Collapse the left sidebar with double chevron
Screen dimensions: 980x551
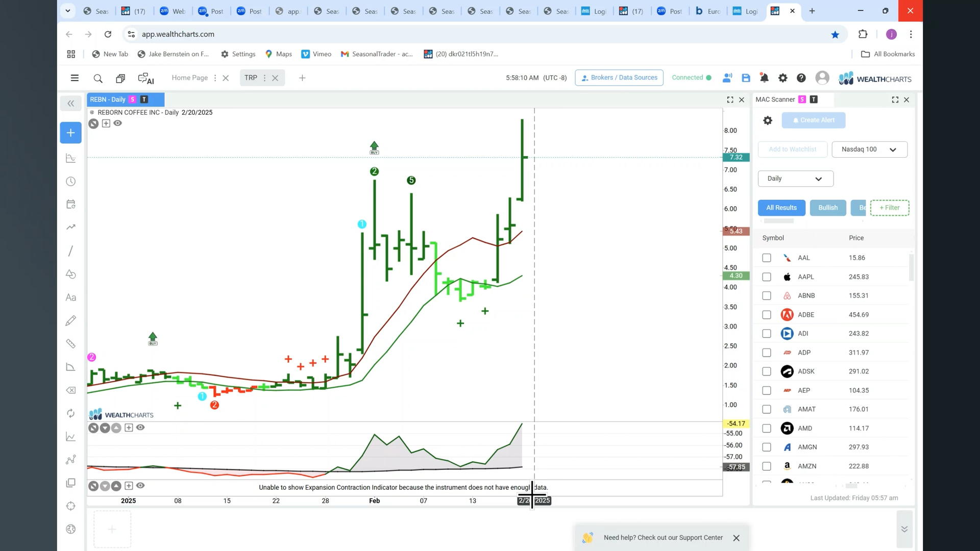coord(70,104)
